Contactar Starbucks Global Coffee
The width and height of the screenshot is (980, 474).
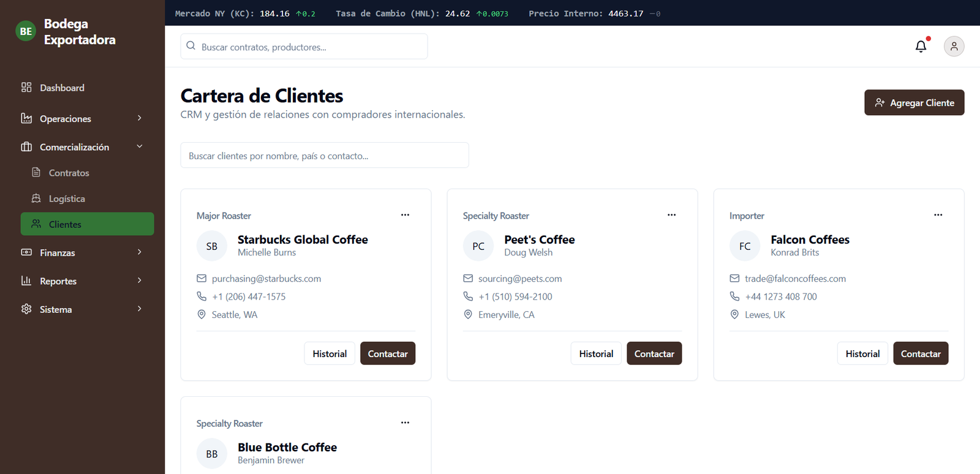coord(388,353)
